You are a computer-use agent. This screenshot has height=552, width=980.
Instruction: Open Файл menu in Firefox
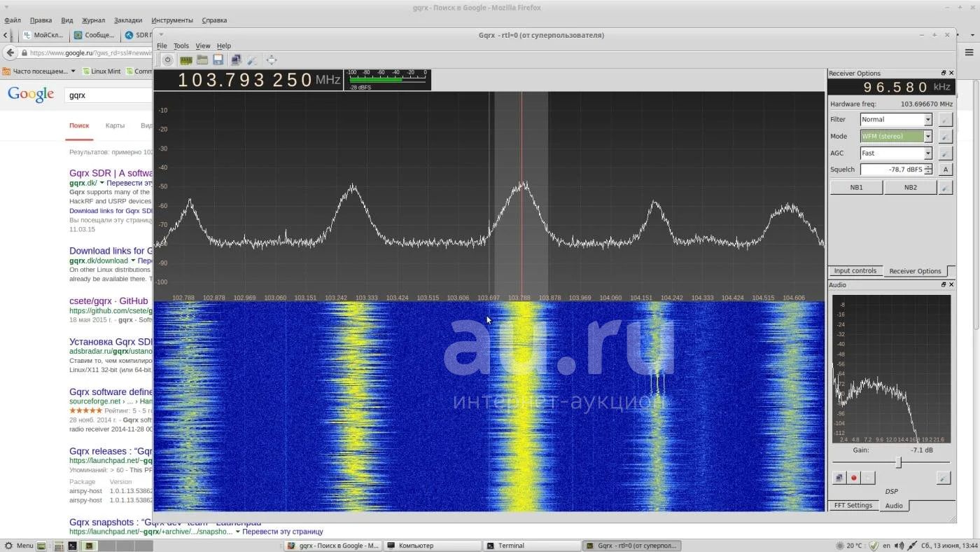tap(12, 20)
